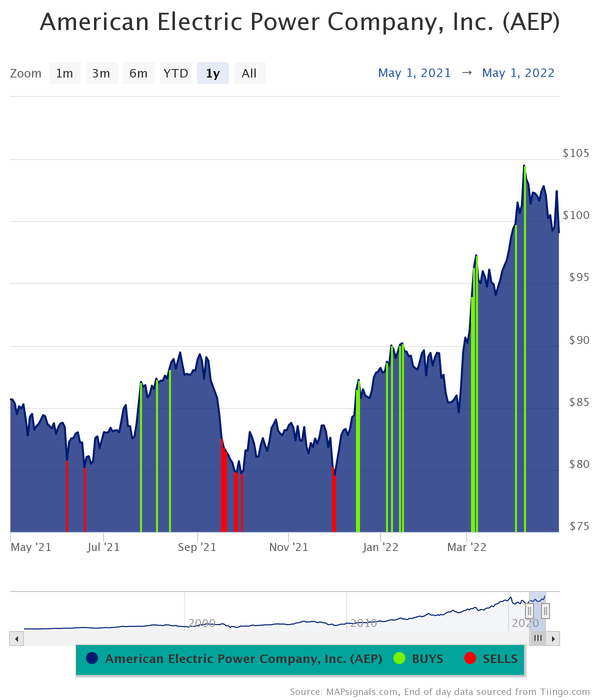Grab the right navigator range handle
The height and width of the screenshot is (700, 600).
point(545,610)
